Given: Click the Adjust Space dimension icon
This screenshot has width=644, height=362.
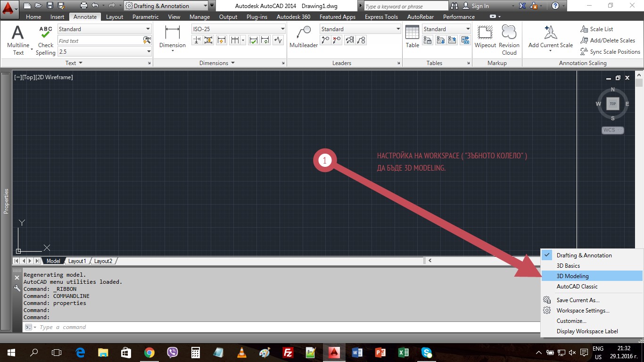Looking at the screenshot, I should (x=208, y=41).
